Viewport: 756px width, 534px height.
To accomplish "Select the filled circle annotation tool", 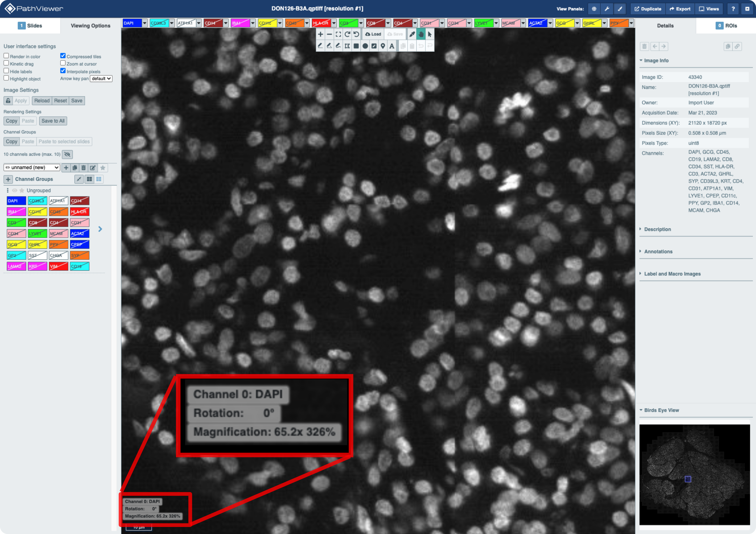I will [x=365, y=46].
